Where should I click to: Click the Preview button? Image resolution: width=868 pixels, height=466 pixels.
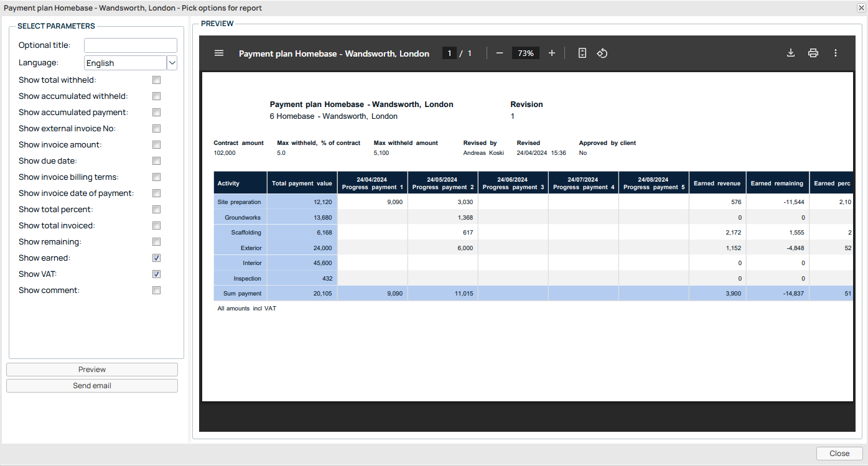(92, 370)
